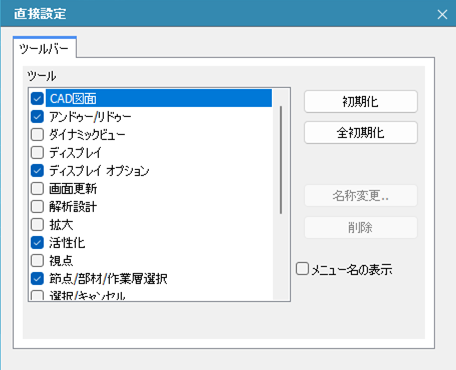Click the 初期化 button
The image size is (456, 370).
pyautogui.click(x=361, y=102)
